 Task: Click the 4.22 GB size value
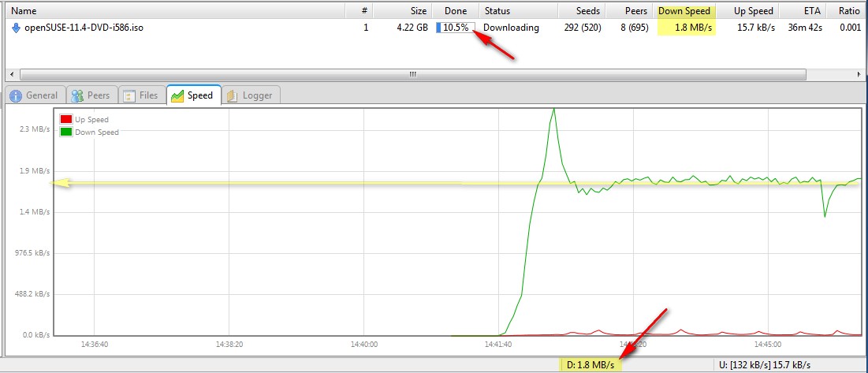point(412,28)
